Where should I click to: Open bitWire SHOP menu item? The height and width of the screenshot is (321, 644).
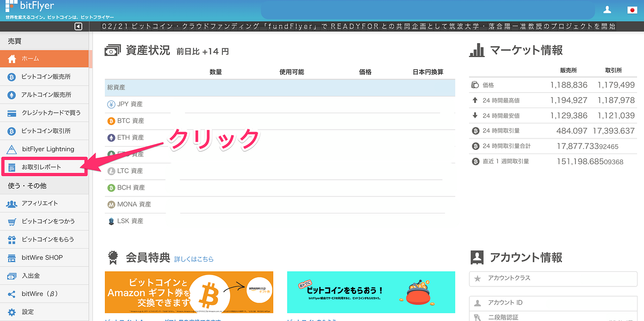(x=45, y=258)
